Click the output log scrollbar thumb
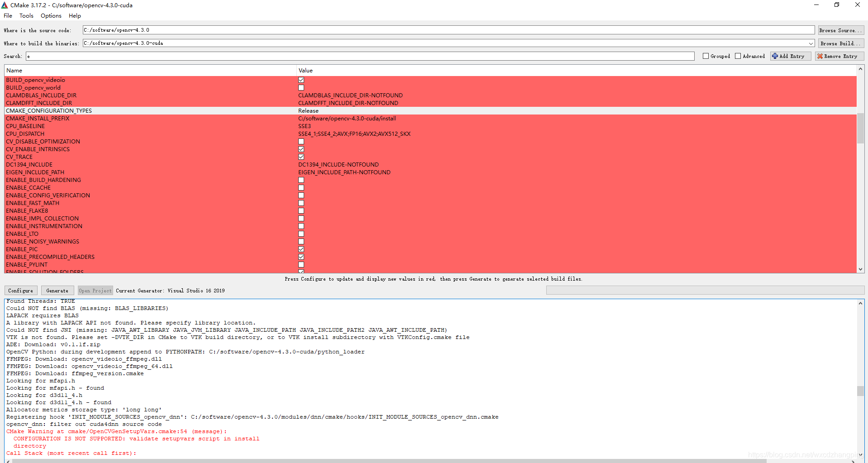 click(860, 391)
